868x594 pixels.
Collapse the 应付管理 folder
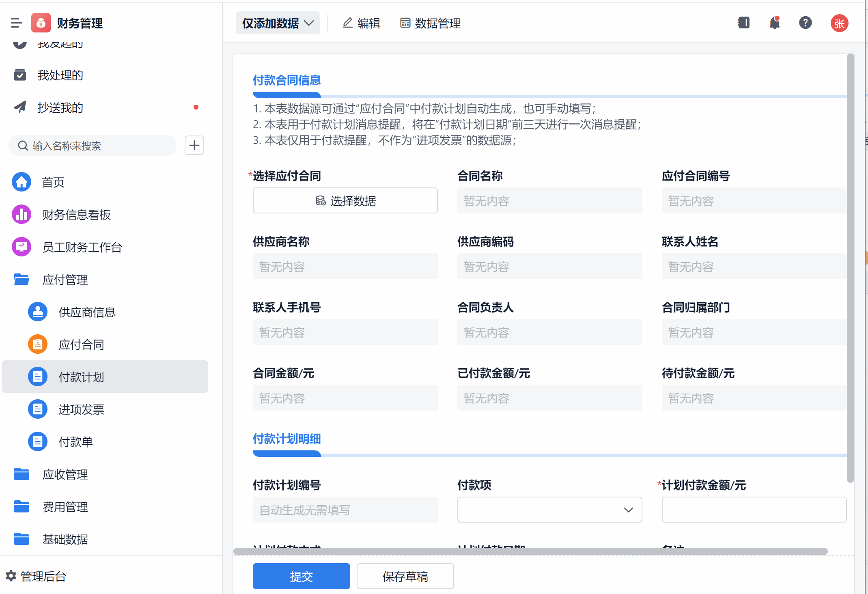tap(65, 280)
